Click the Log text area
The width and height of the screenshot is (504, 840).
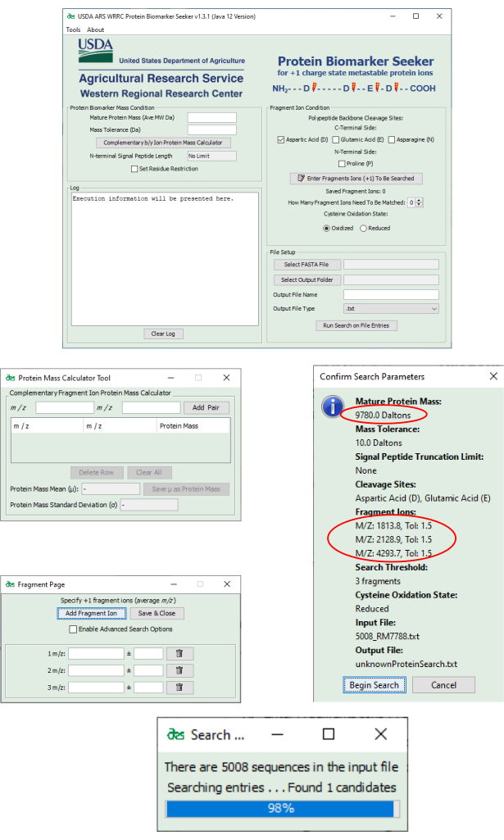165,259
